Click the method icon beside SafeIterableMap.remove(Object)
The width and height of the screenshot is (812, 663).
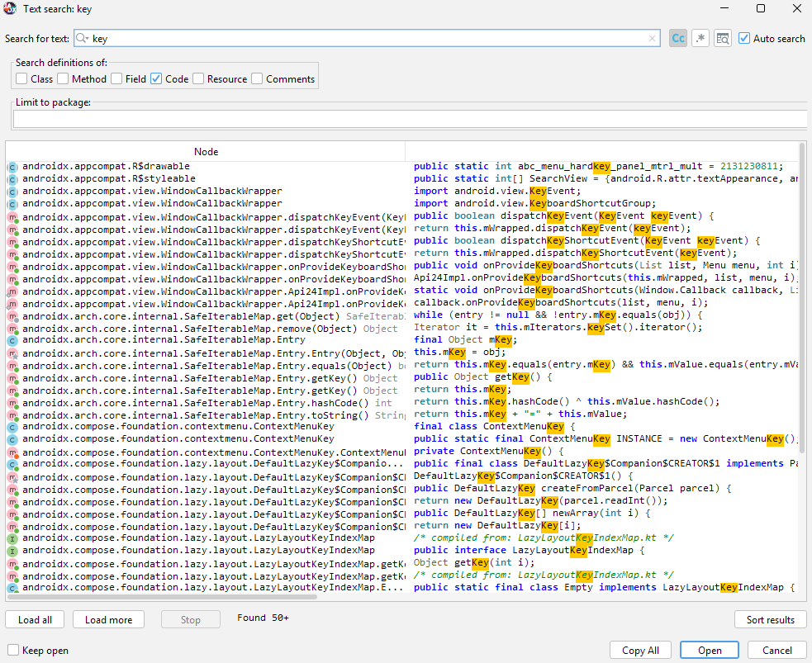[x=12, y=328]
